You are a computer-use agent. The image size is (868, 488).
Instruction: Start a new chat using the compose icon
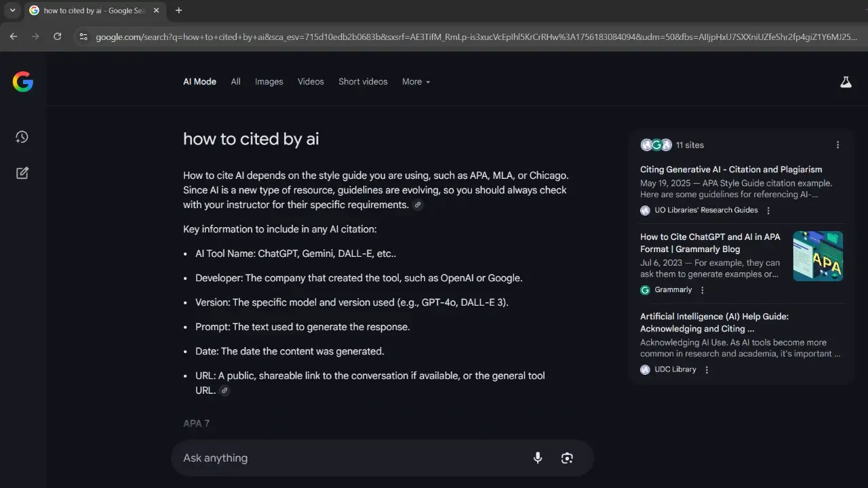tap(21, 173)
